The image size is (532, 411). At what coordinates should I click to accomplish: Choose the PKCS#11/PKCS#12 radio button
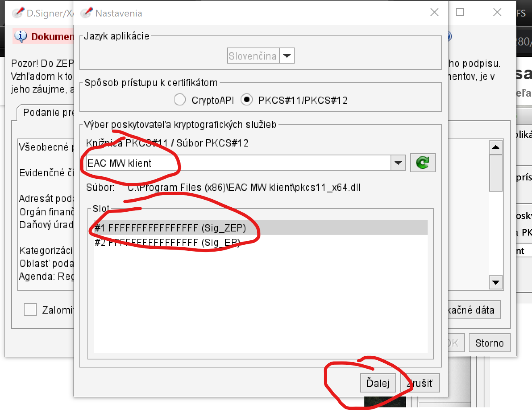[x=247, y=100]
